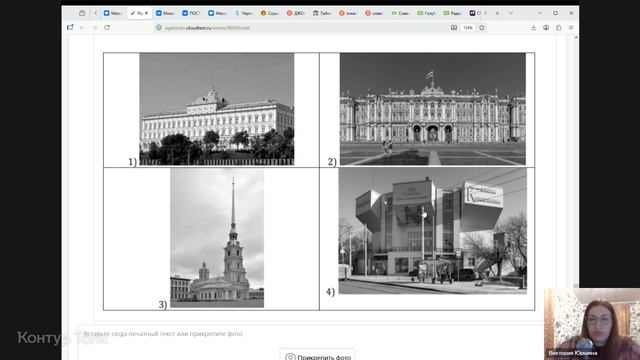Bookmark this page with the star icon
The width and height of the screenshot is (640, 360).
click(x=482, y=27)
